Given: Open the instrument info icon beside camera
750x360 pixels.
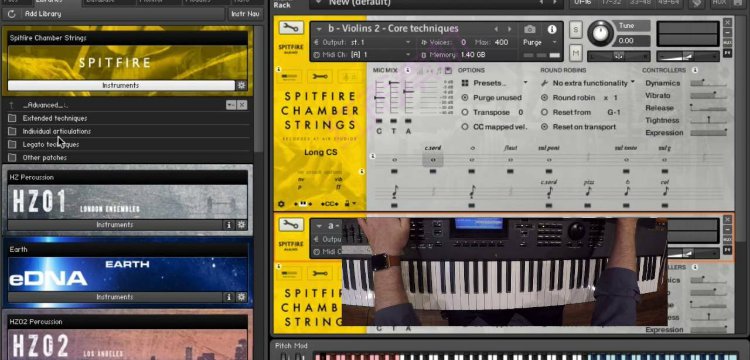Looking at the screenshot, I should click(552, 29).
